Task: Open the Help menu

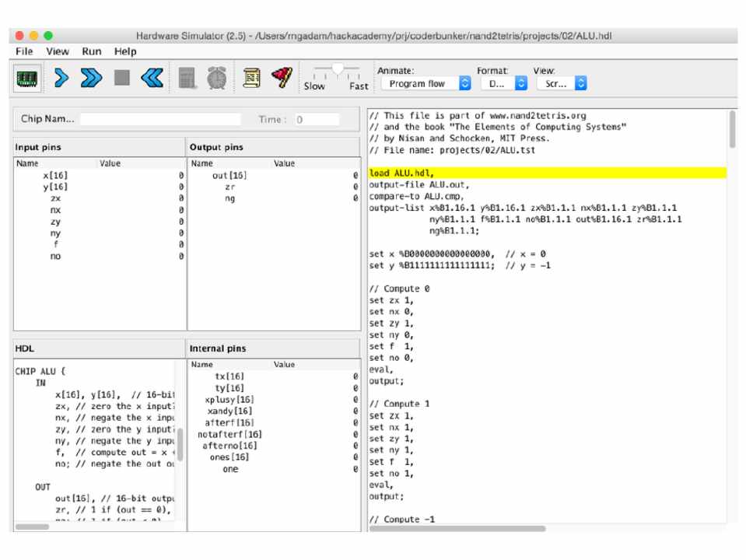Action: 124,51
